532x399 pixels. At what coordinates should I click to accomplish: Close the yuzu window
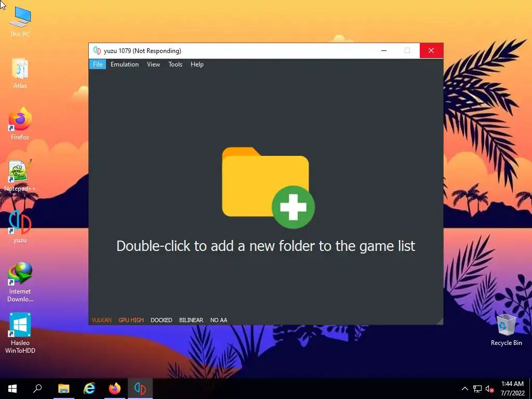(431, 50)
